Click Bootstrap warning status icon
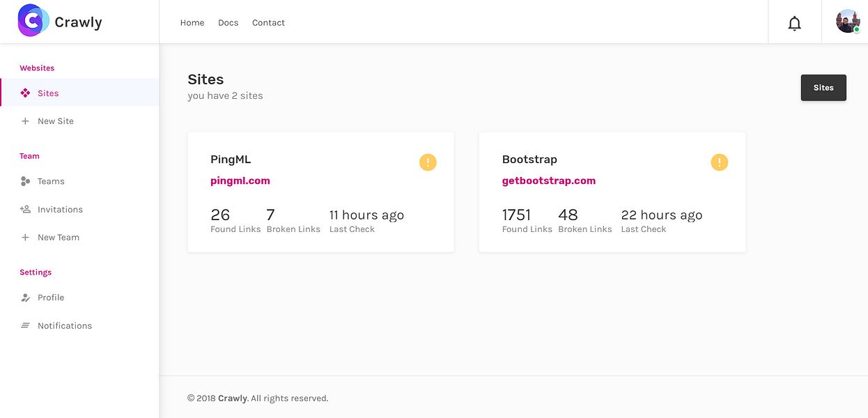The height and width of the screenshot is (418, 868). point(719,162)
